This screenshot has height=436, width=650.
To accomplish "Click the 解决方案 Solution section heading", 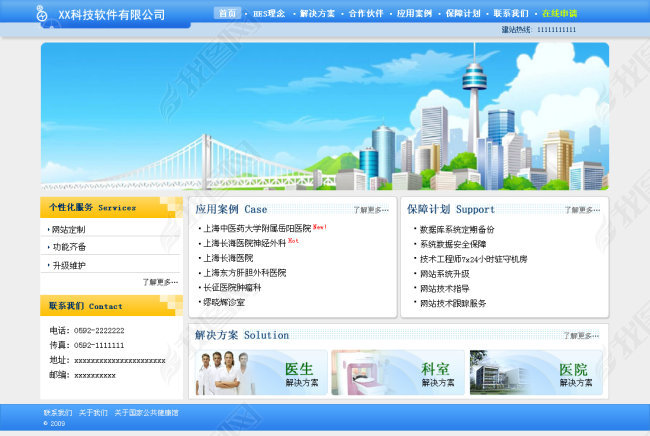I will pyautogui.click(x=242, y=335).
